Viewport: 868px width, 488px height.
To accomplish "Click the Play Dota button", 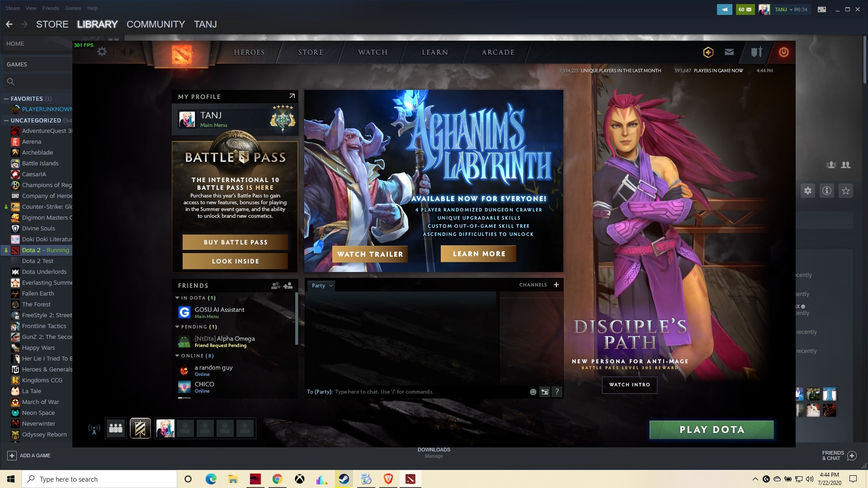I will [x=712, y=430].
